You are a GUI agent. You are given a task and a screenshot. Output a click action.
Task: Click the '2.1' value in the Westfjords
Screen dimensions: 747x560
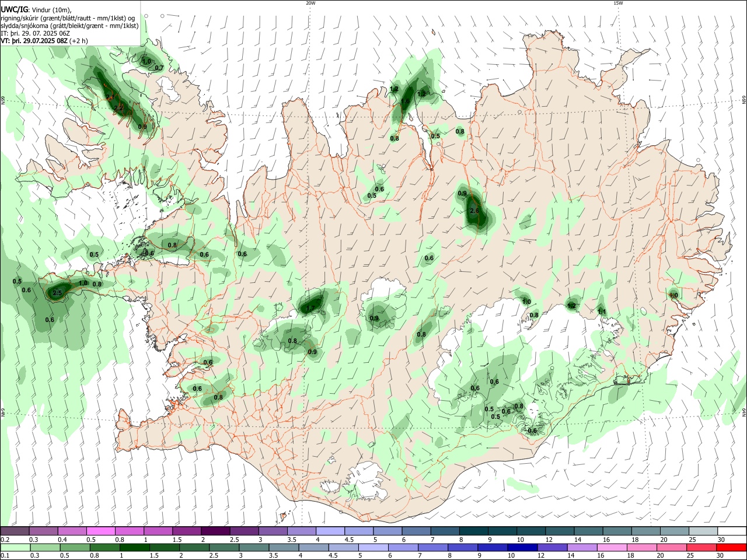tap(110, 97)
